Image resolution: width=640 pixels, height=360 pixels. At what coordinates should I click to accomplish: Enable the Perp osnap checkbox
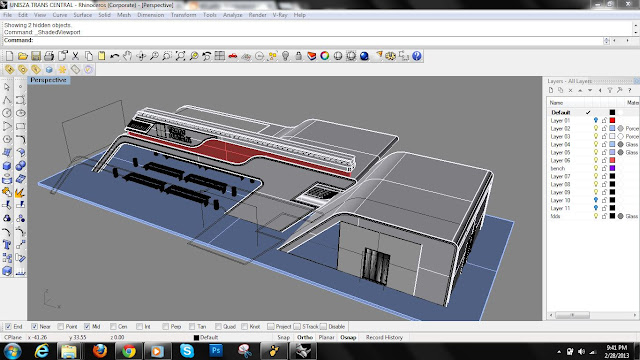(x=166, y=327)
